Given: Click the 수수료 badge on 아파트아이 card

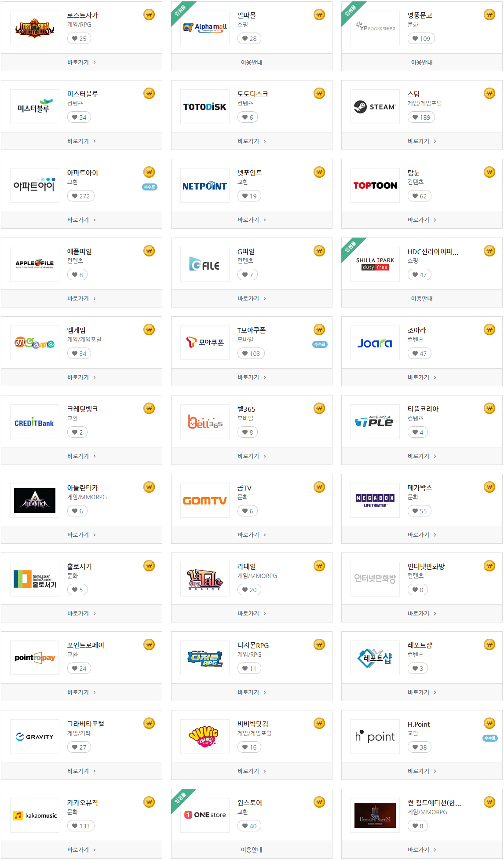Looking at the screenshot, I should [x=150, y=187].
